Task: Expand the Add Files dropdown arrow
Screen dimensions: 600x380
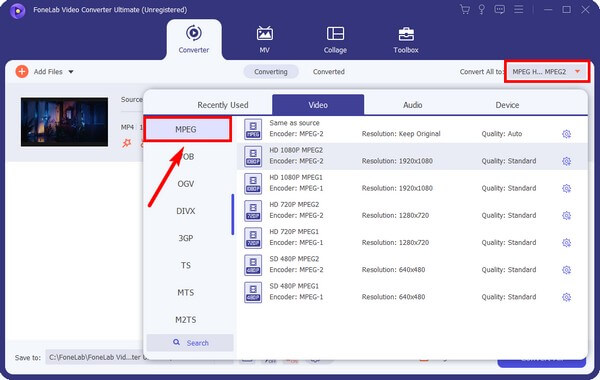Action: [71, 72]
